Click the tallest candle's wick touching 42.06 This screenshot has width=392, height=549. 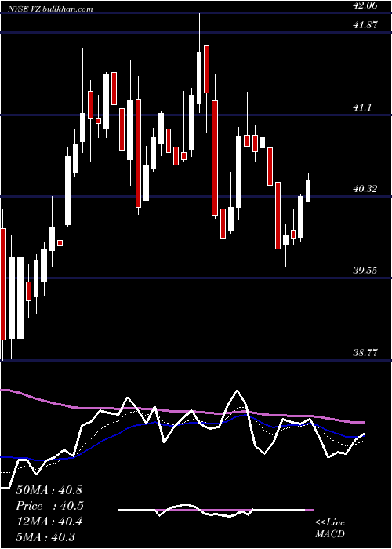199,32
